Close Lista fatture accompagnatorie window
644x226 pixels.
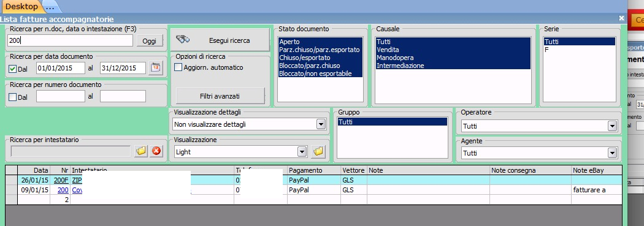(x=621, y=18)
